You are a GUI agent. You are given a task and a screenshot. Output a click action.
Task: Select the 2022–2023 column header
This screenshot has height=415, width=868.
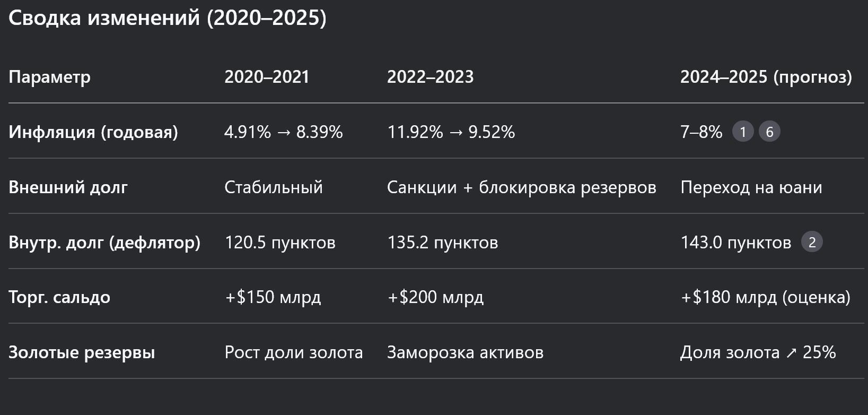pyautogui.click(x=430, y=77)
